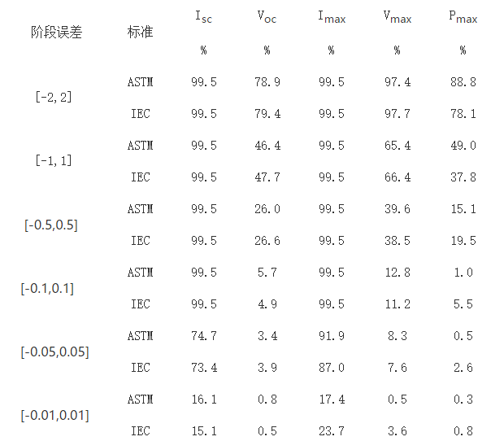Select the Vmax column header

[x=397, y=17]
